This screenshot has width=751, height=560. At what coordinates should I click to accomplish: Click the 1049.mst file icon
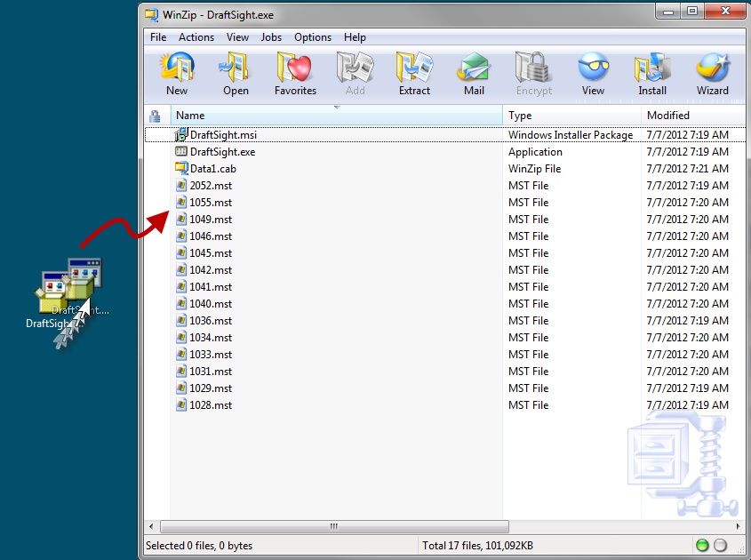(181, 219)
